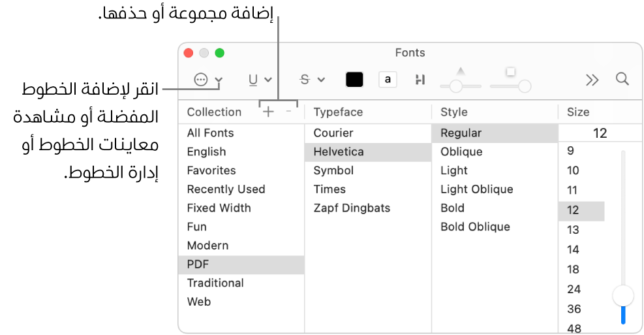Open the underline style dropdown

(x=260, y=80)
